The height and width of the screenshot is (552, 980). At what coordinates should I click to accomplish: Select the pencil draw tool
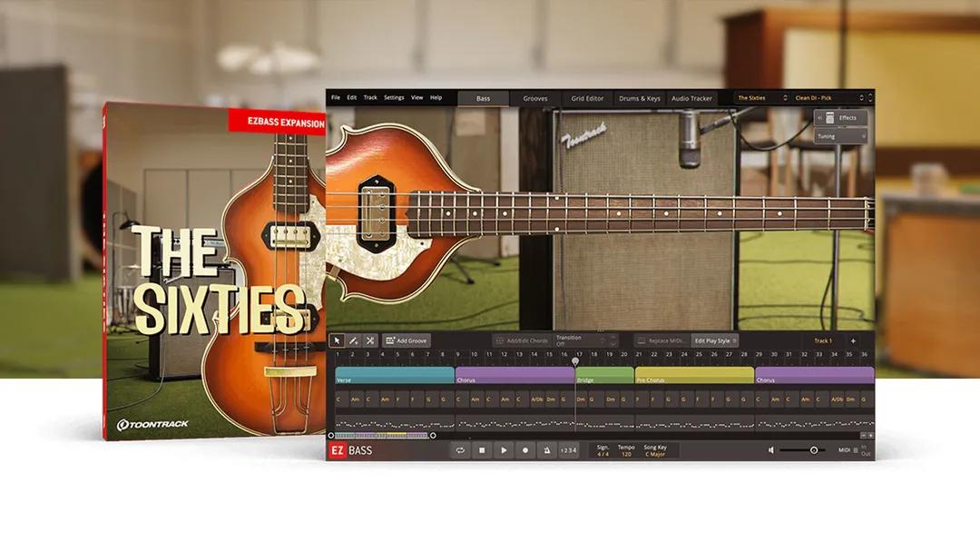353,340
